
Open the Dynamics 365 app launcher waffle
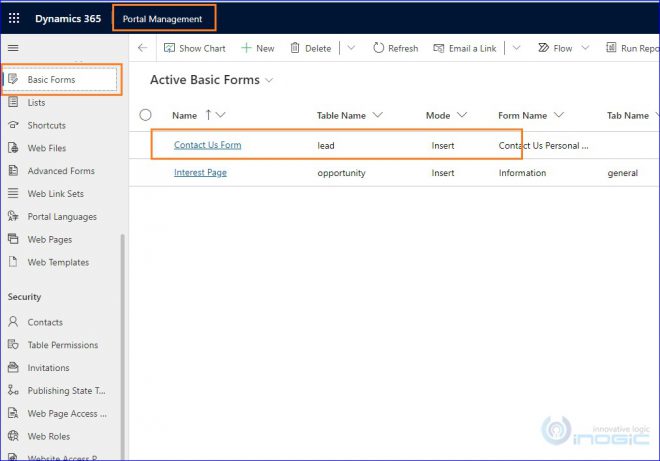point(14,18)
